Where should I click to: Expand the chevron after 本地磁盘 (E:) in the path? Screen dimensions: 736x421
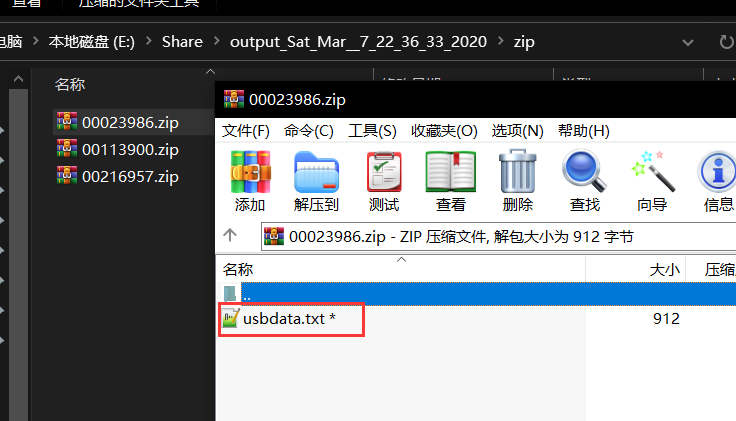click(149, 41)
